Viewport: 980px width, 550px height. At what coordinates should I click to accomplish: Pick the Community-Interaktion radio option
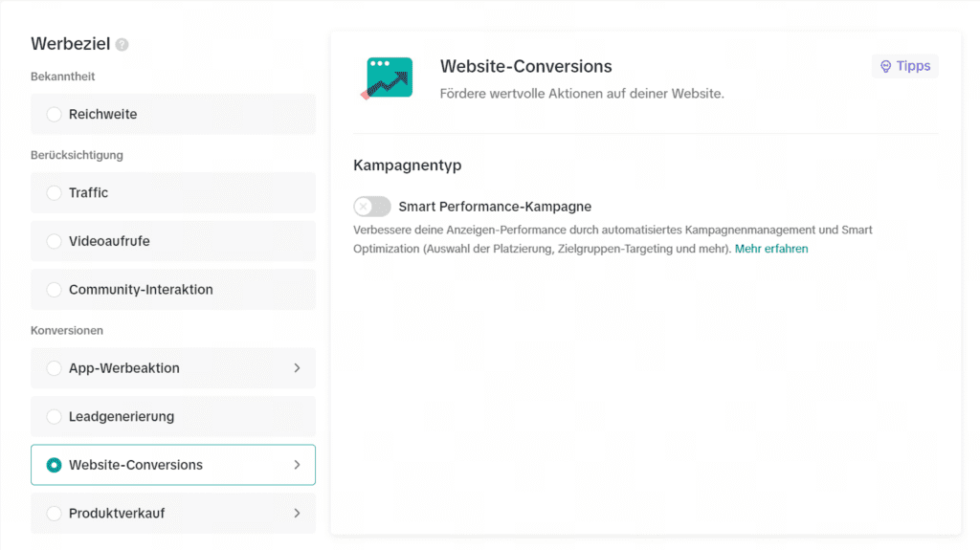click(54, 290)
